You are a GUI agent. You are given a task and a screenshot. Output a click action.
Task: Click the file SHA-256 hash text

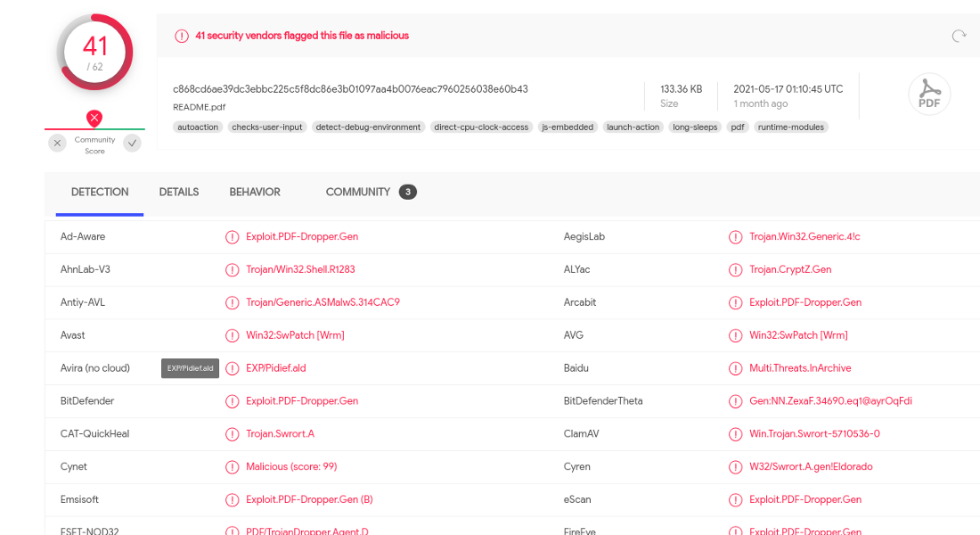pyautogui.click(x=351, y=89)
